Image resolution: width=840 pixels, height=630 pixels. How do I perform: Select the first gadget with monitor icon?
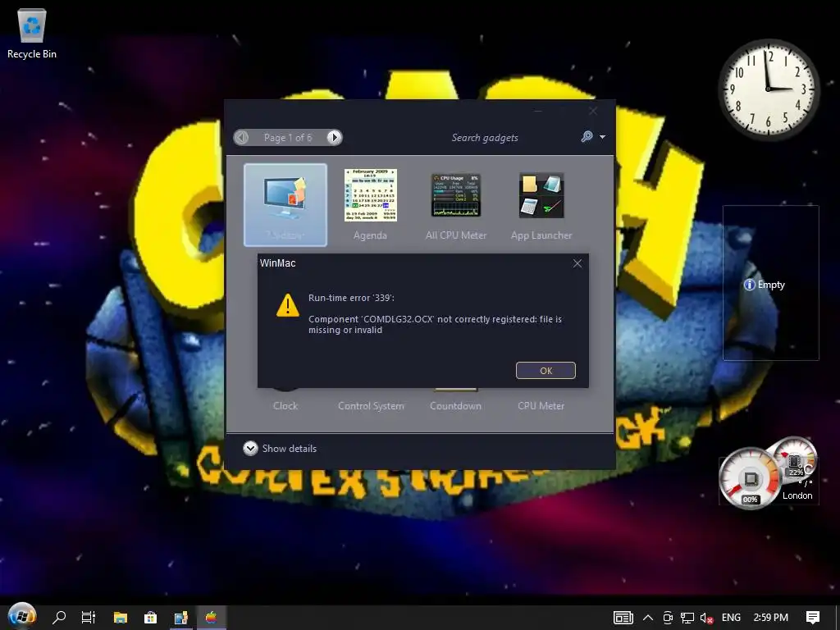click(285, 204)
